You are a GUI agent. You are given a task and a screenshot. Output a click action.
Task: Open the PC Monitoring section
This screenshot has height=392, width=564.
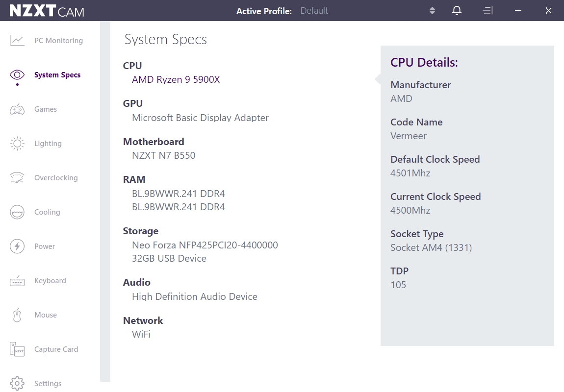coord(59,41)
